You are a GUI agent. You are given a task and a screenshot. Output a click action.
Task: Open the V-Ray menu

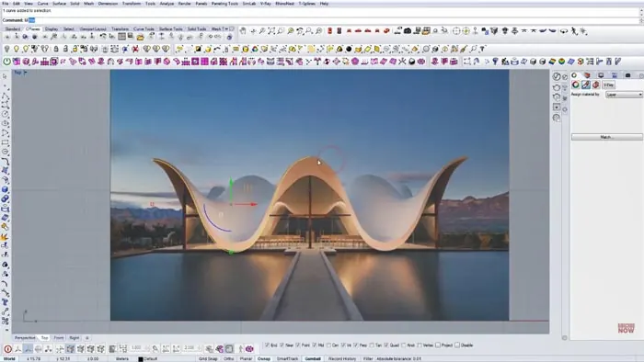(266, 4)
